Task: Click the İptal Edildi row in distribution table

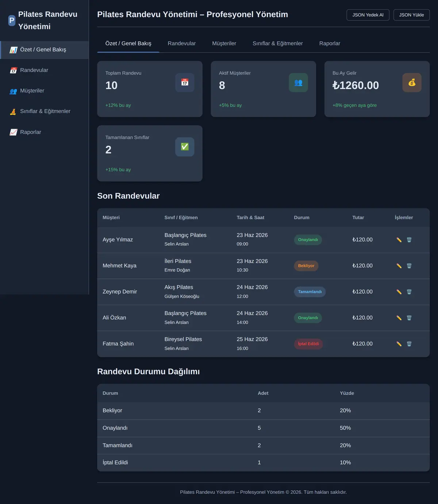Action: click(x=263, y=463)
